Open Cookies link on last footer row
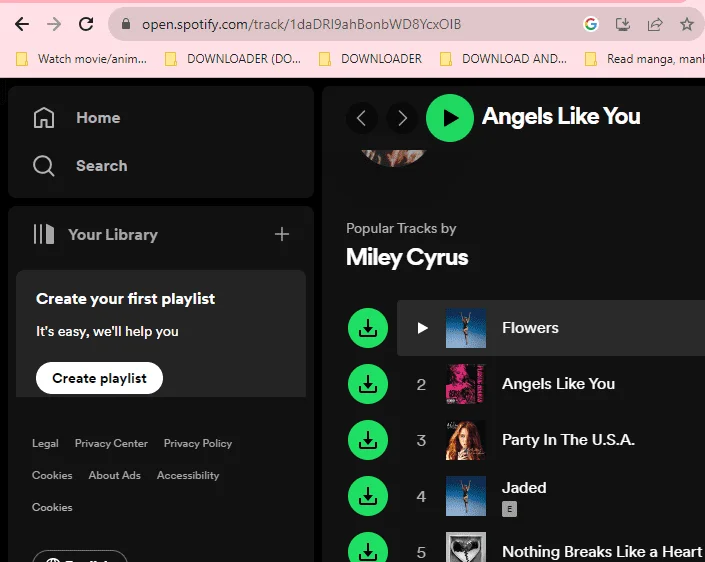 tap(52, 507)
